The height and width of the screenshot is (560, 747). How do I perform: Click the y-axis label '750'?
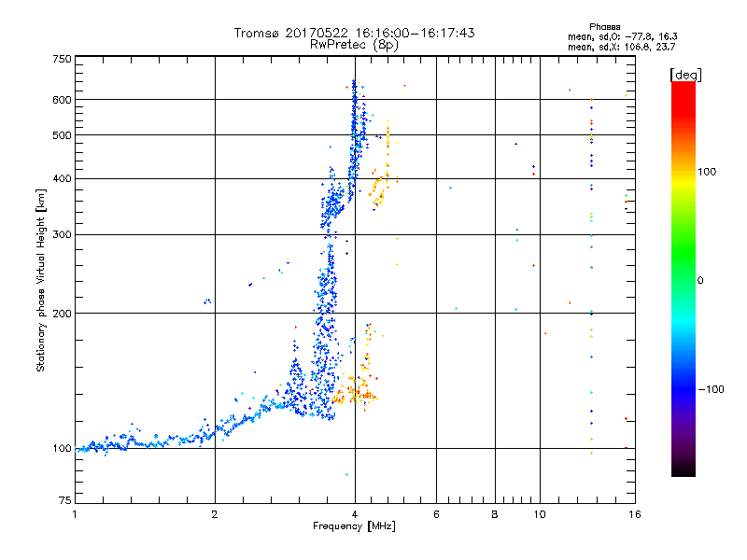tap(62, 59)
